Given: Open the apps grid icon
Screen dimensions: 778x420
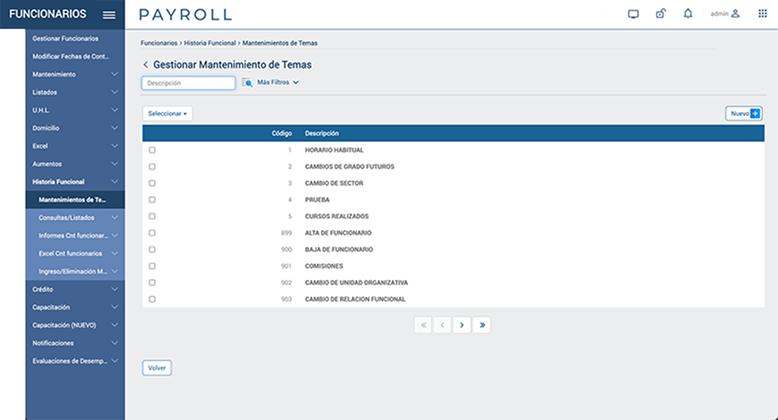Looking at the screenshot, I should point(763,14).
